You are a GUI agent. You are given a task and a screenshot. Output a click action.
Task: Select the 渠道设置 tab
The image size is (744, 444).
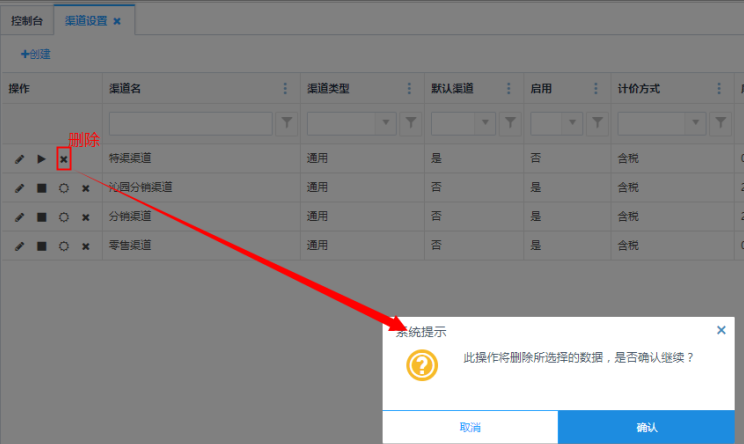[x=85, y=20]
